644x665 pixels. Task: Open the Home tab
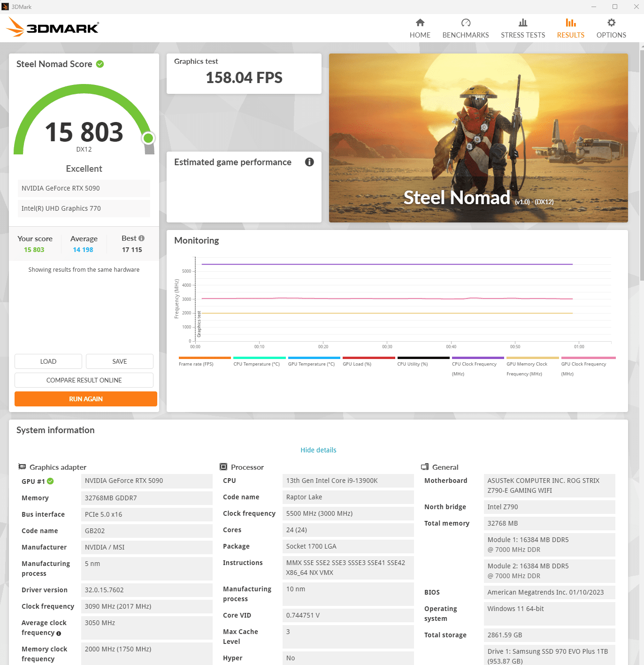(x=420, y=29)
